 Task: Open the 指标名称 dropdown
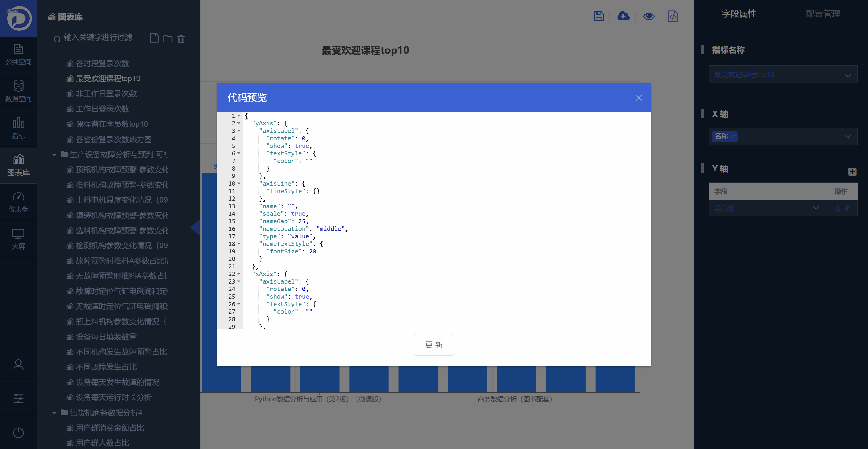click(x=782, y=75)
